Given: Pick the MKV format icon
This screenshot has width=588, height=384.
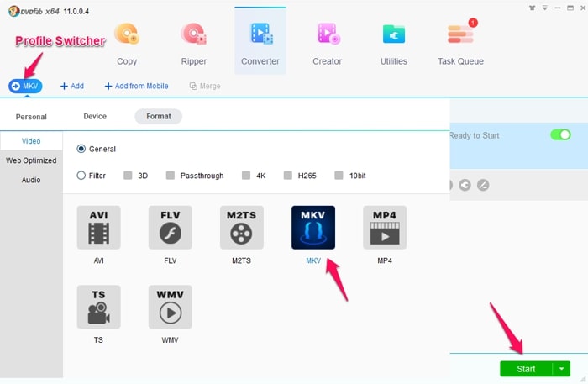Looking at the screenshot, I should tap(313, 228).
